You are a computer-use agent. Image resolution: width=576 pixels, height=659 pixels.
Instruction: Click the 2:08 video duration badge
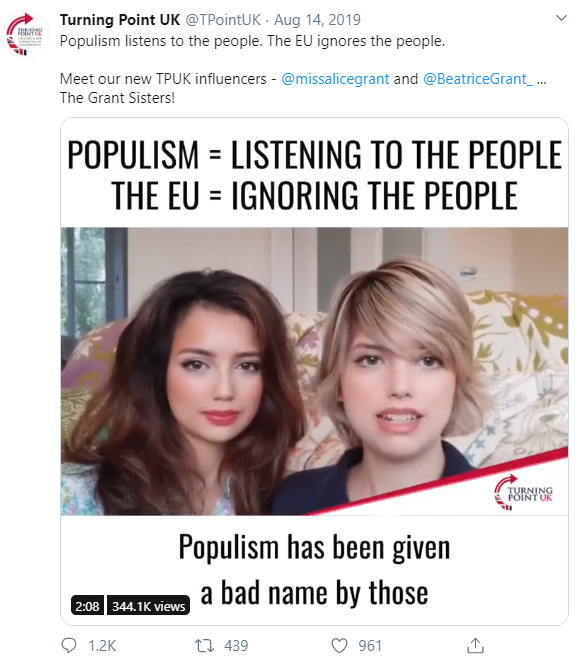87,606
